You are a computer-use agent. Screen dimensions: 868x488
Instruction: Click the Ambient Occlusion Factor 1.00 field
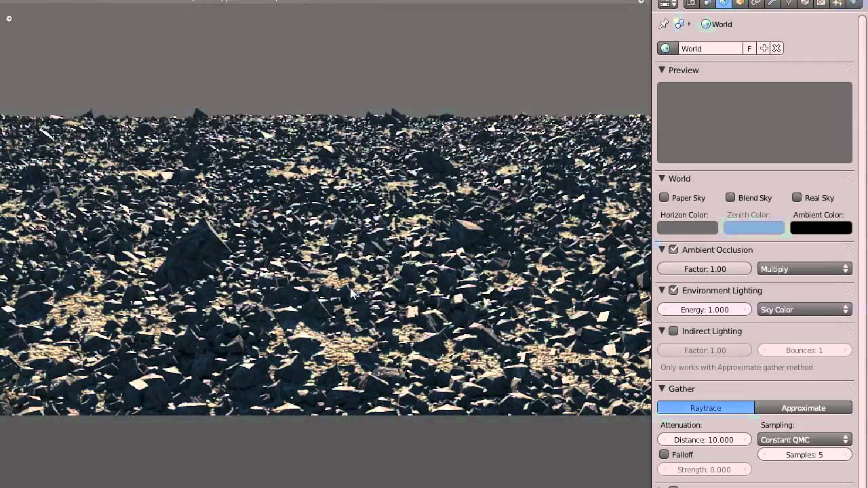[705, 269]
